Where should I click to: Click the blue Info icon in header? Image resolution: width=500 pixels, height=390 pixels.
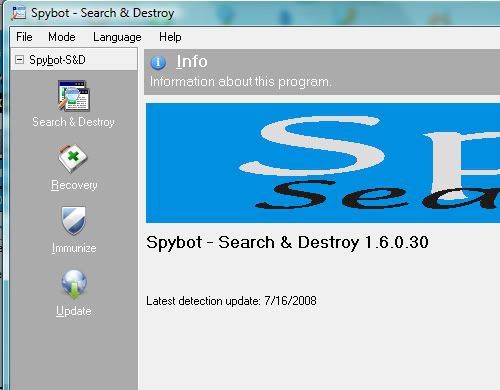coord(158,62)
